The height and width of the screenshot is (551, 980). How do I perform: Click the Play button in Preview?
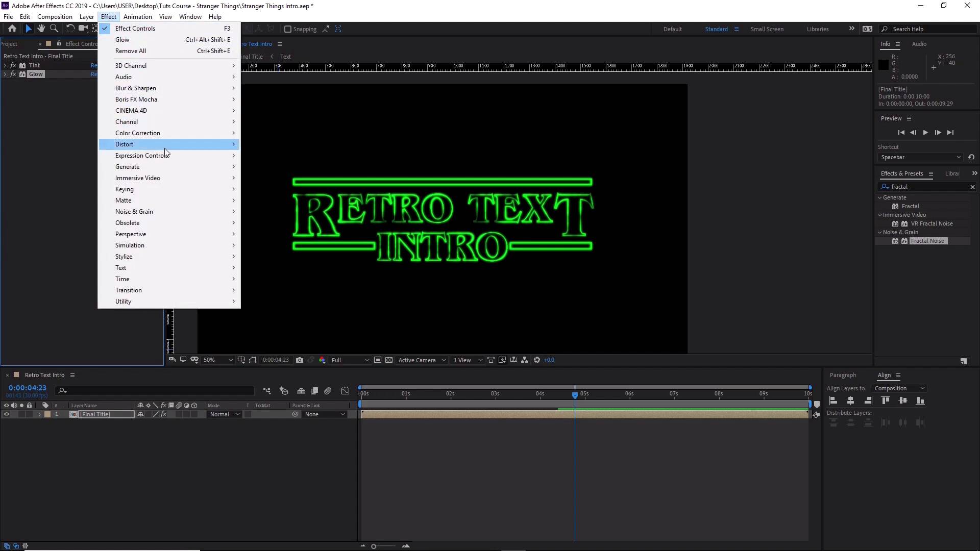tap(925, 133)
